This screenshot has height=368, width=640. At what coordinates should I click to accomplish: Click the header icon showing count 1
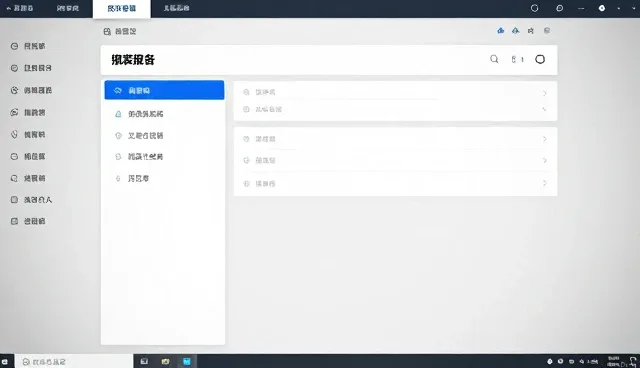point(517,59)
